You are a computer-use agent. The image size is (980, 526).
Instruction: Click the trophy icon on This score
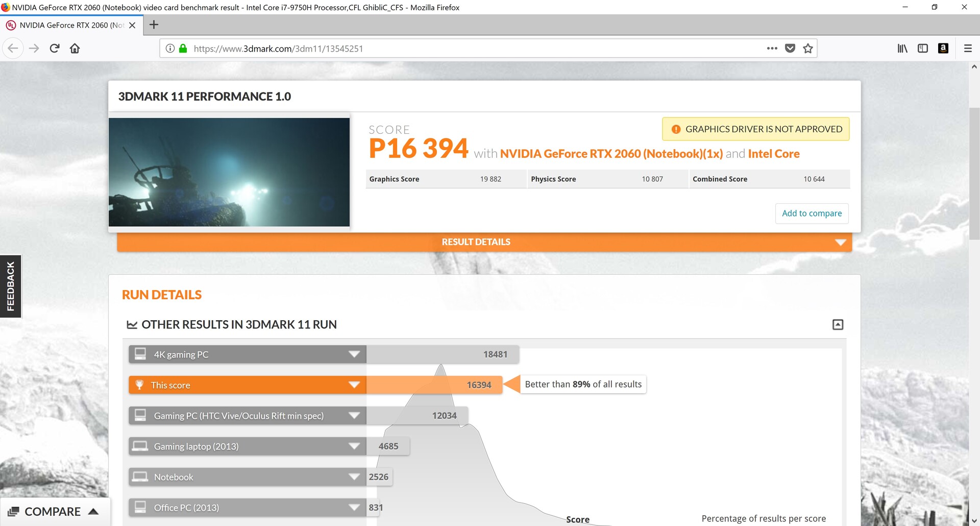[x=139, y=385]
